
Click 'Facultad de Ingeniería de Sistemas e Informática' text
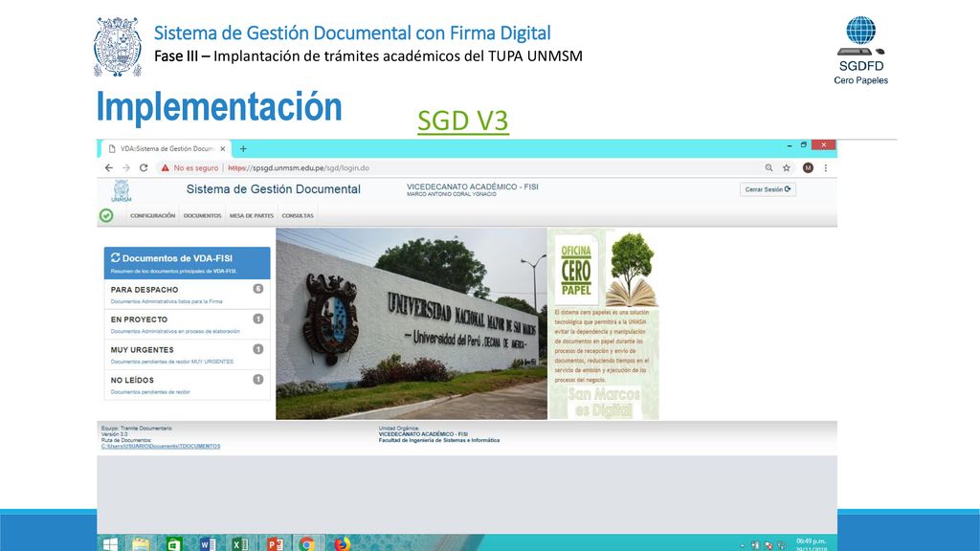(438, 440)
